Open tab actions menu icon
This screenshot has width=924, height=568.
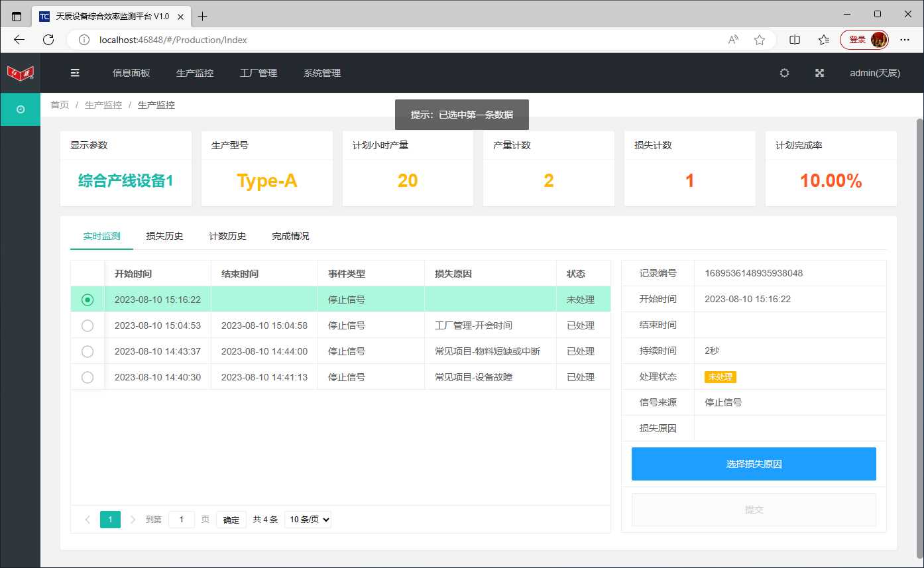pyautogui.click(x=17, y=16)
